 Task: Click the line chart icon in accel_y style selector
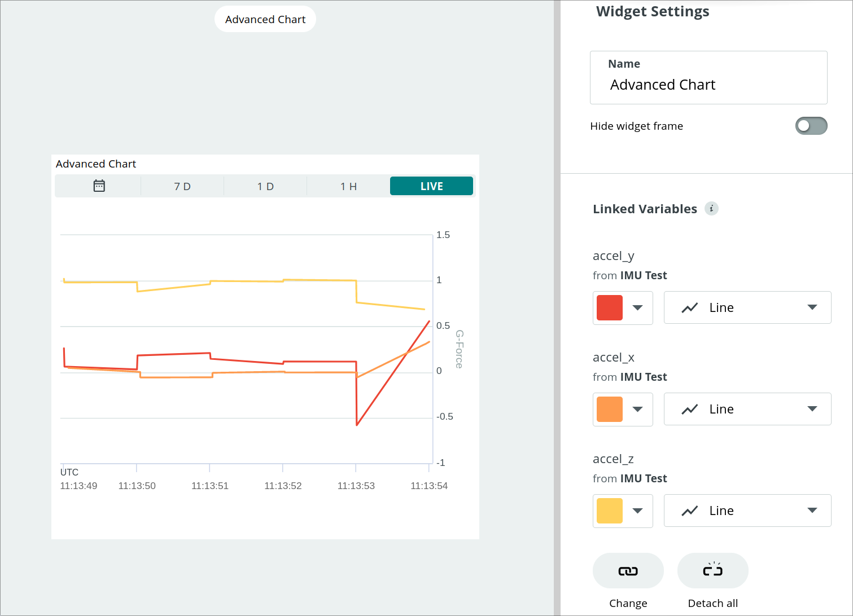690,307
